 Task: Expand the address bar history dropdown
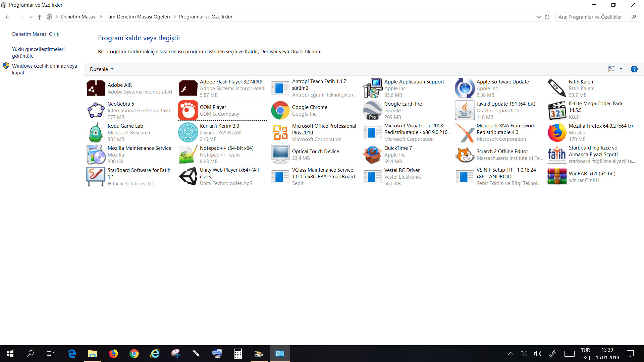(x=539, y=17)
